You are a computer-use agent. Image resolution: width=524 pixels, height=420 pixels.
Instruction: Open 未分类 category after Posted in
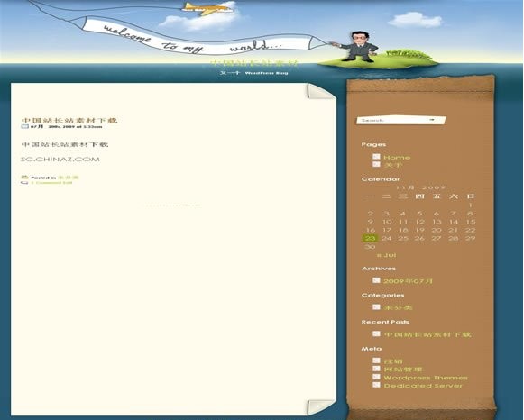click(69, 178)
